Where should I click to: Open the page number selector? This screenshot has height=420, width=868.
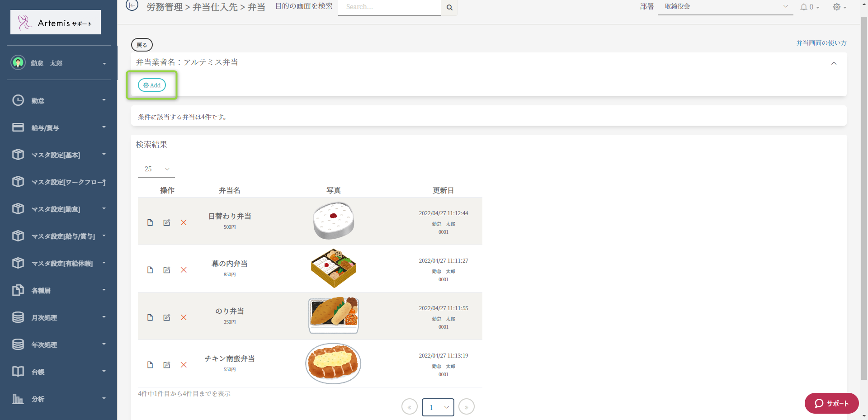pos(438,407)
